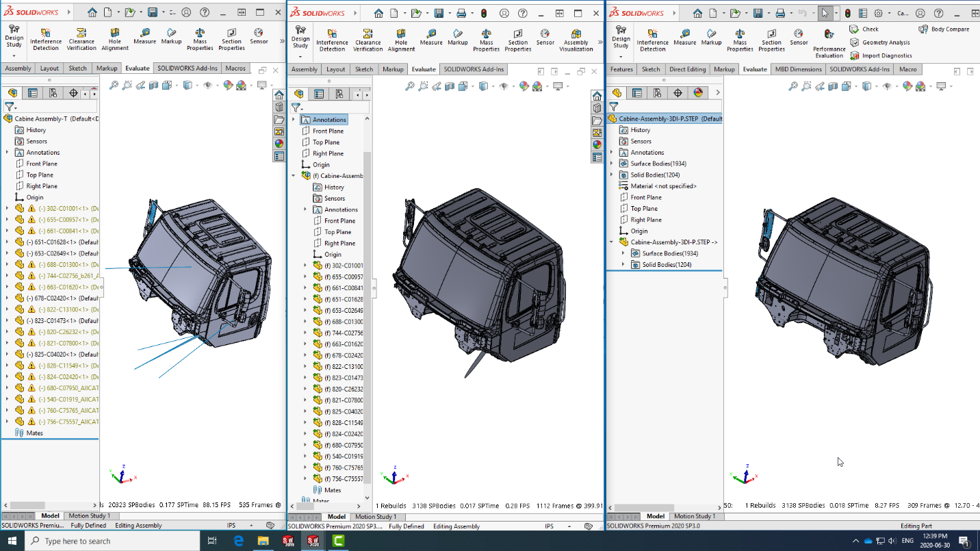
Task: Open the DisplayManager tab in the right window
Action: [x=698, y=93]
